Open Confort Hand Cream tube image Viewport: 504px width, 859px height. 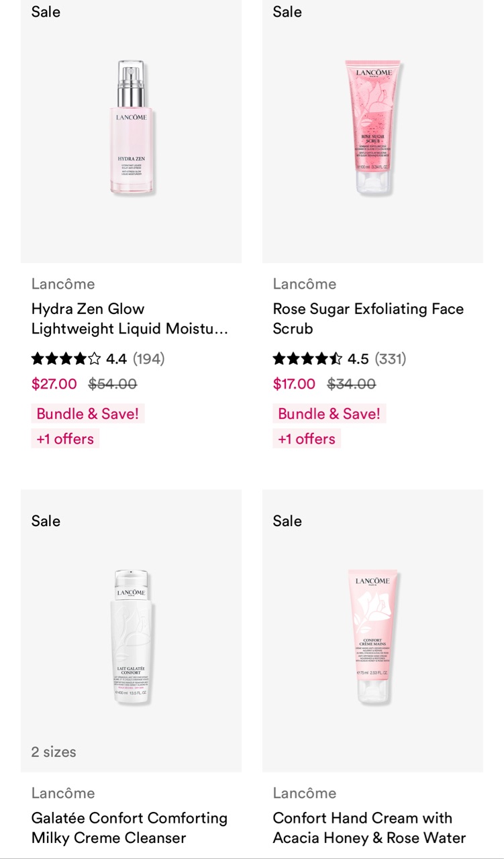click(x=373, y=636)
